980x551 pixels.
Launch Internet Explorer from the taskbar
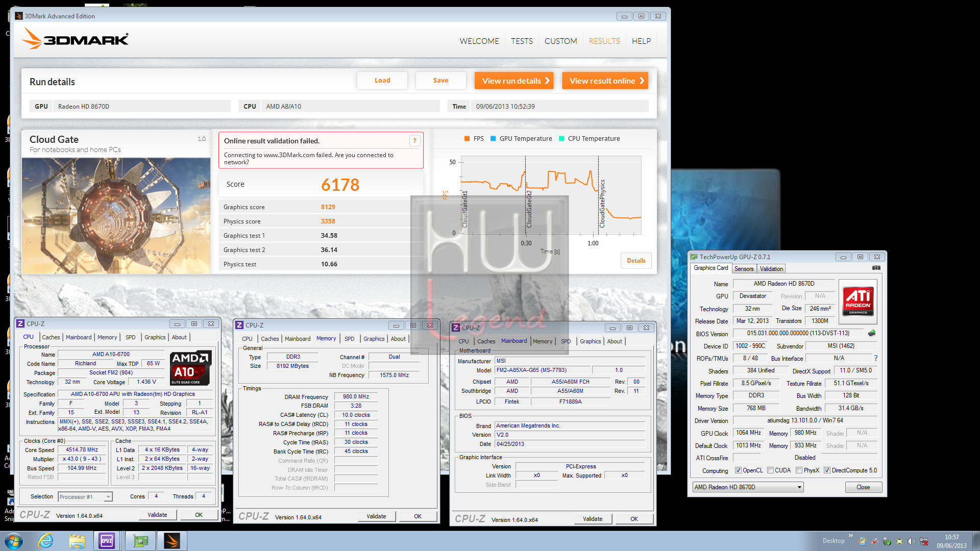[x=46, y=541]
